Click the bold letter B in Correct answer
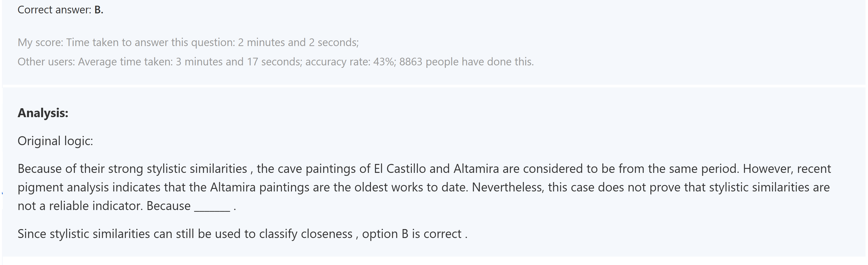 (98, 10)
